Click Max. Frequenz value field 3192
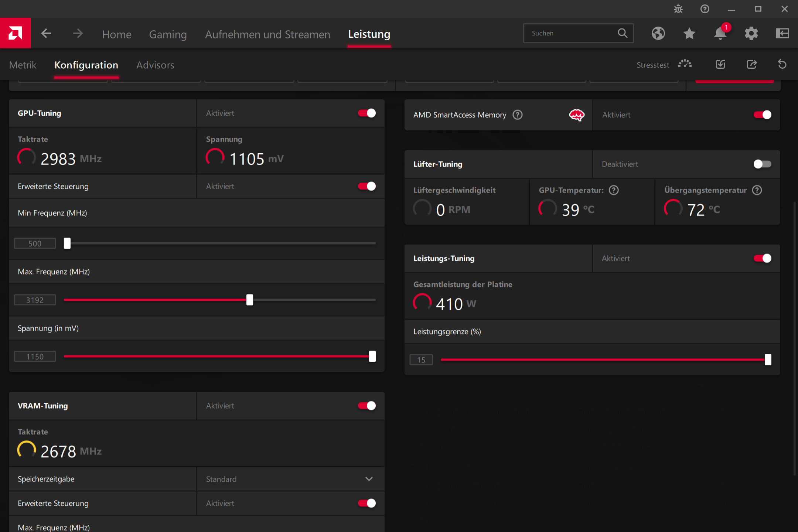The height and width of the screenshot is (532, 798). point(35,300)
